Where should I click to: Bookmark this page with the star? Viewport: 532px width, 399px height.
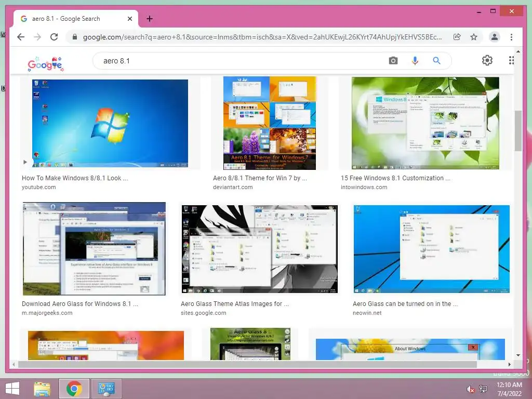coord(474,37)
